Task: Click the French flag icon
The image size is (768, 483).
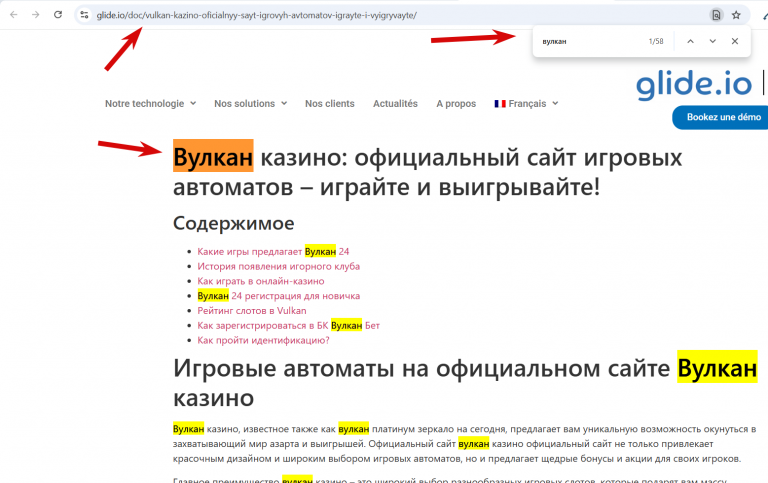Action: (500, 104)
